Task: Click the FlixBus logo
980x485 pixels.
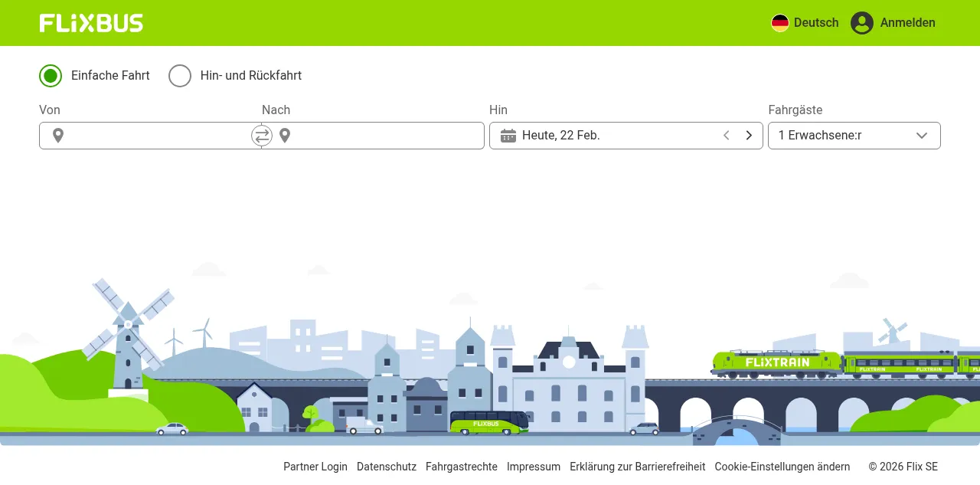Action: pos(91,23)
